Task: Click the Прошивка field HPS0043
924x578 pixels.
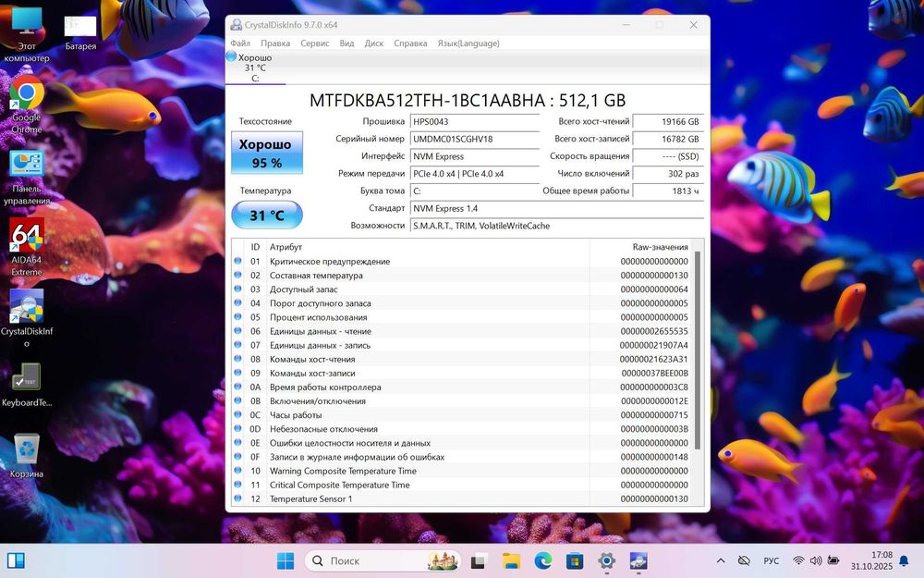Action: tap(474, 121)
